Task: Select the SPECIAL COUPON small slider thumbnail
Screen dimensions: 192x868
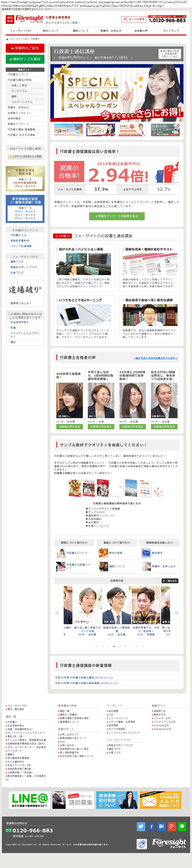Action: tap(101, 130)
